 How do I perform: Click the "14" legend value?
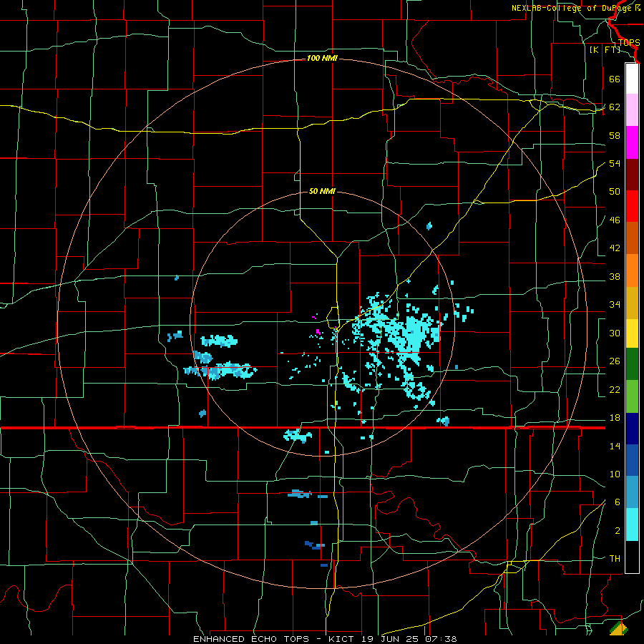tap(615, 446)
